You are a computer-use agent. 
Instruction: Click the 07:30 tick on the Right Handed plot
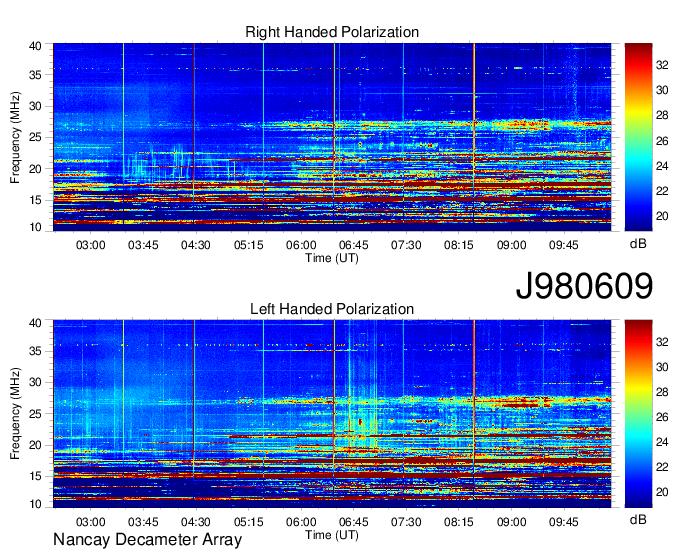406,245
